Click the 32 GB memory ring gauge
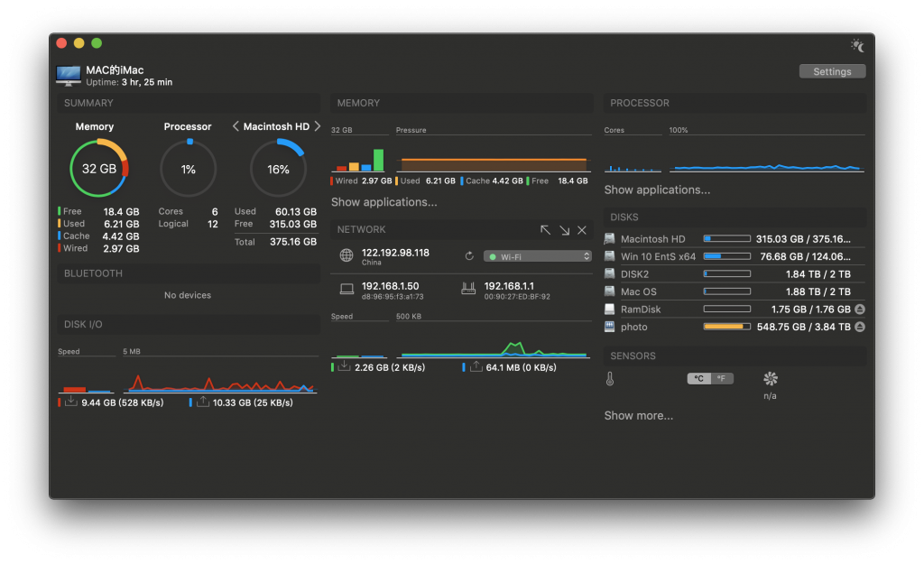 99,169
